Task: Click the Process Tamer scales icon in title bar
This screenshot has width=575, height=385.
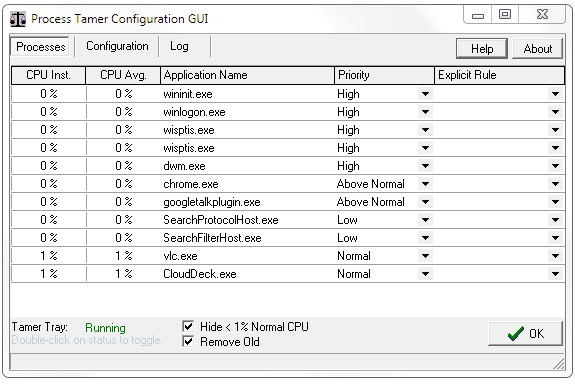Action: [18, 19]
